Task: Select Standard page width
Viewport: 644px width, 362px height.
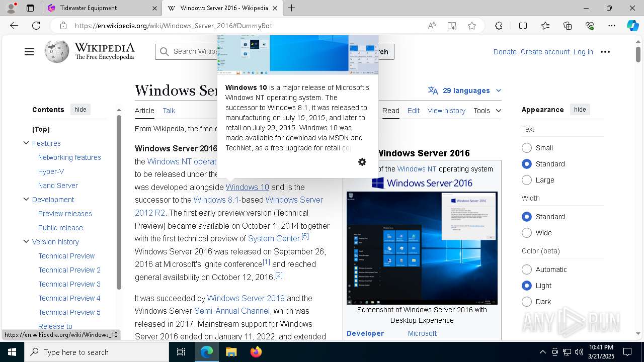Action: pyautogui.click(x=527, y=217)
